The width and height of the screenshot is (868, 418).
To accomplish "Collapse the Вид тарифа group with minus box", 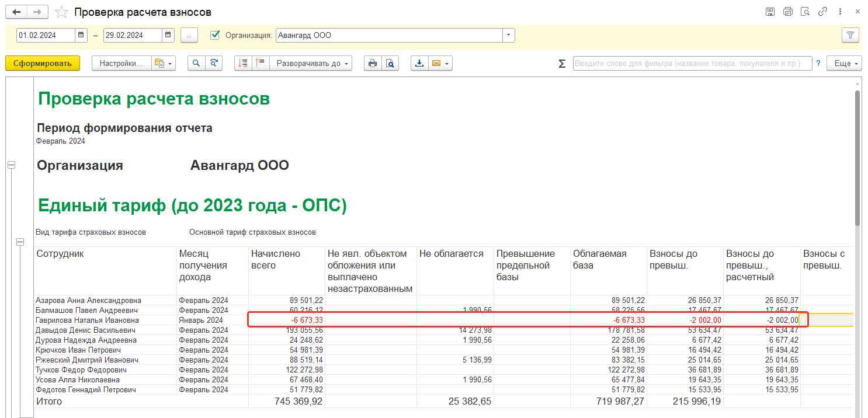I will pos(20,242).
